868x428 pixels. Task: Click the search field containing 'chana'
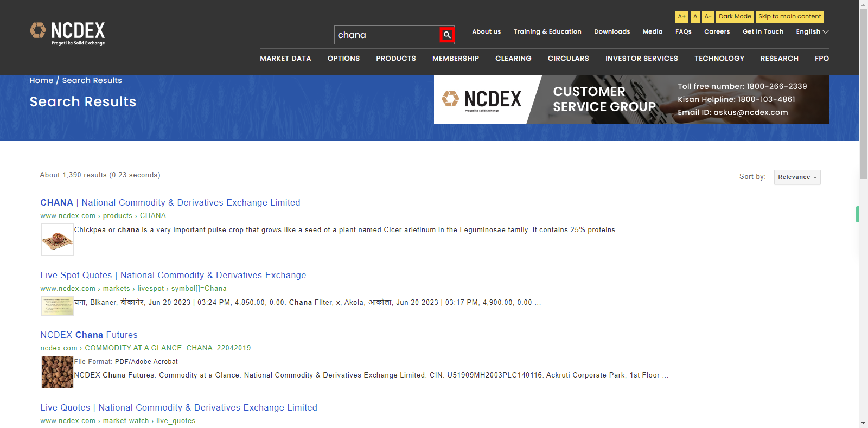(x=387, y=35)
